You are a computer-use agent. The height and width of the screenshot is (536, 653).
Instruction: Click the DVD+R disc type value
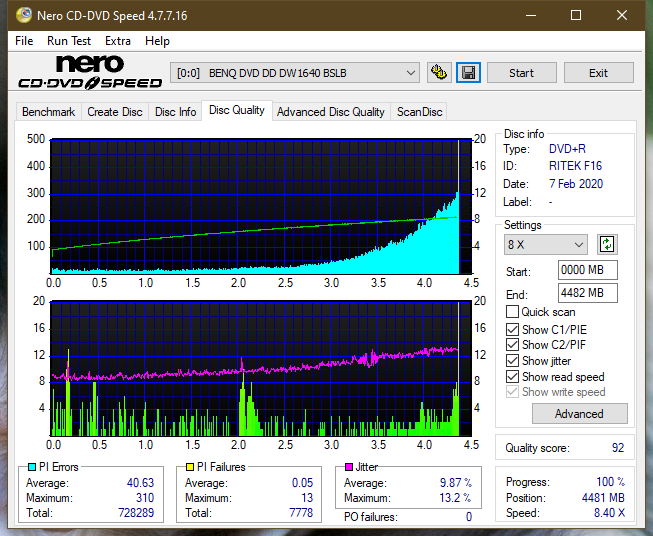(x=567, y=149)
